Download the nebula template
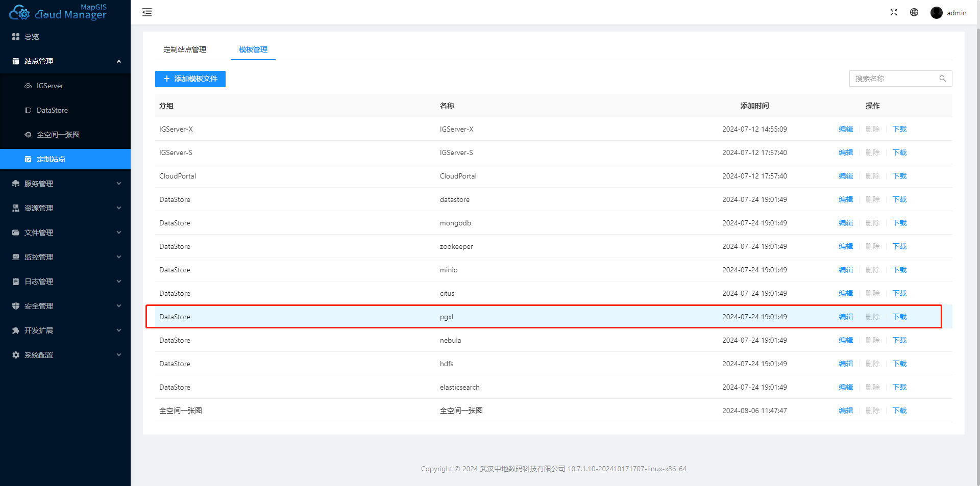 (899, 340)
